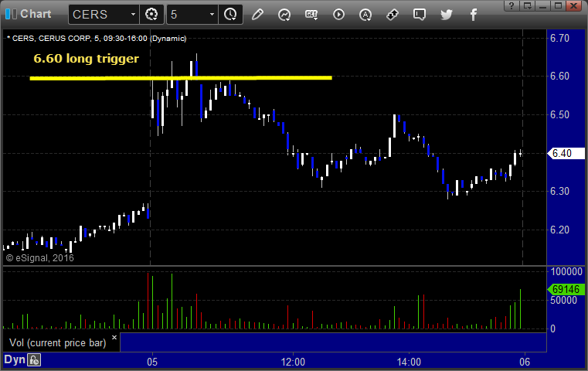This screenshot has width=588, height=371.
Task: Click the 14:00 time axis label
Action: point(409,362)
